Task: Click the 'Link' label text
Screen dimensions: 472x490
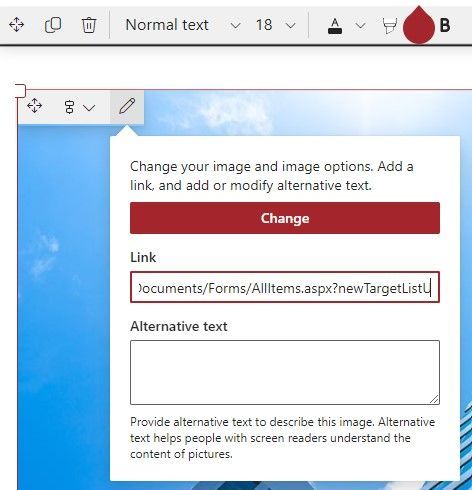Action: [x=143, y=257]
